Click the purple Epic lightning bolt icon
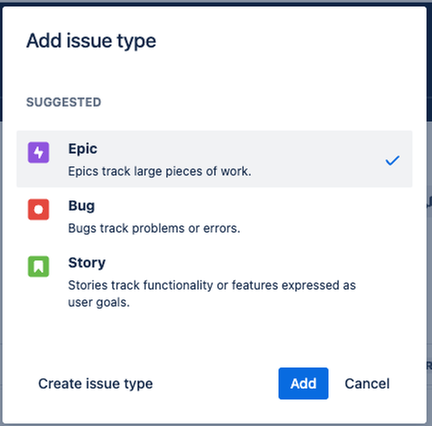Screen dimensions: 432x426 38,152
